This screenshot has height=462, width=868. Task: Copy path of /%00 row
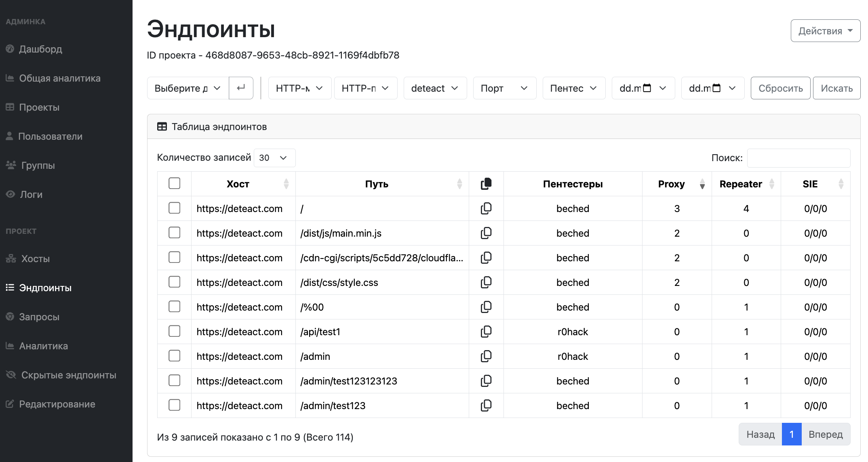(x=486, y=307)
